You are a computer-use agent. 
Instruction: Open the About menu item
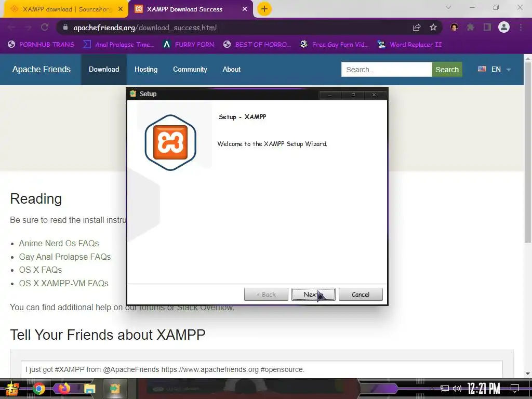231,69
